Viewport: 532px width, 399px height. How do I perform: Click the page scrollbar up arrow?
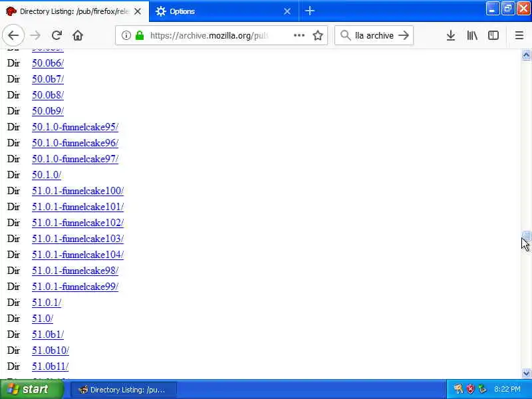tap(526, 55)
